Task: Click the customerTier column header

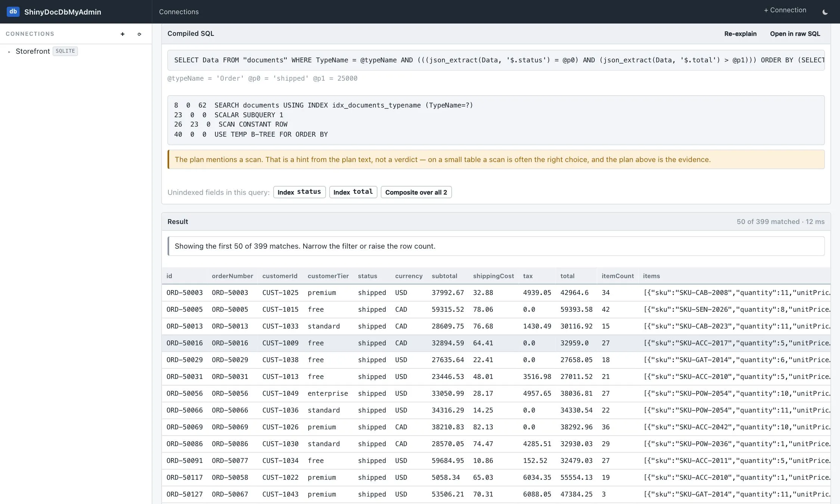Action: pos(328,276)
